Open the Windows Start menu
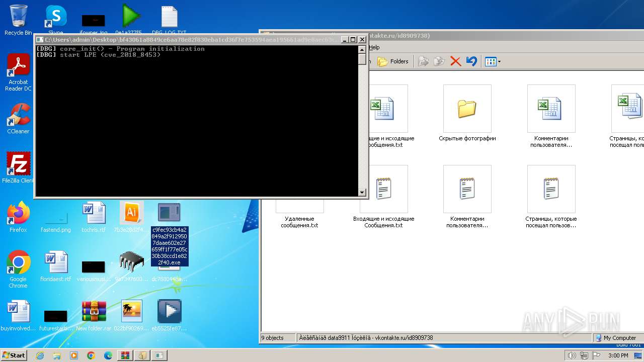 pyautogui.click(x=14, y=355)
